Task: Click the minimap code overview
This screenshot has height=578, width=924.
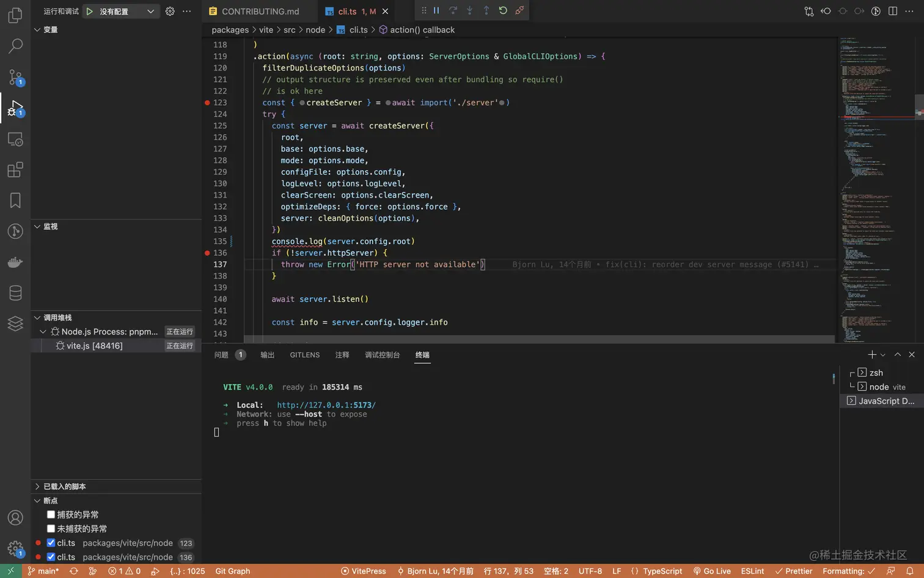Action: pos(876,190)
